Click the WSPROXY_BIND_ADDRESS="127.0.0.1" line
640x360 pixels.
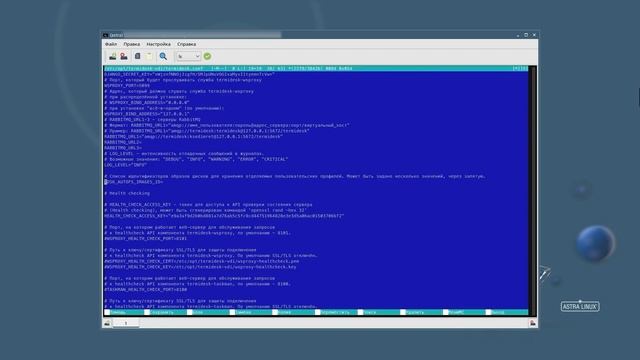[147, 114]
